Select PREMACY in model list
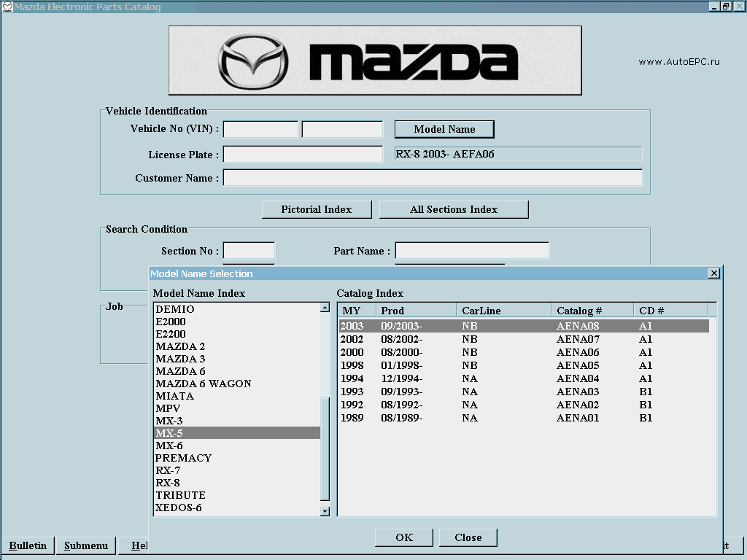 (x=237, y=458)
